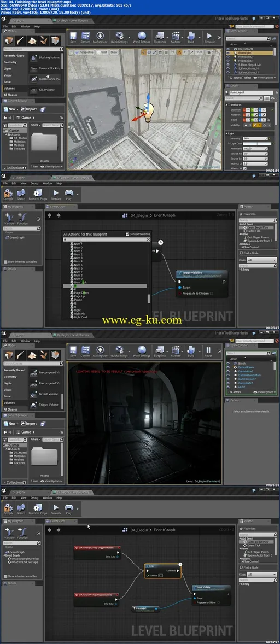Click the Search icon in the 00:03:45 toolbar

click(x=21, y=194)
